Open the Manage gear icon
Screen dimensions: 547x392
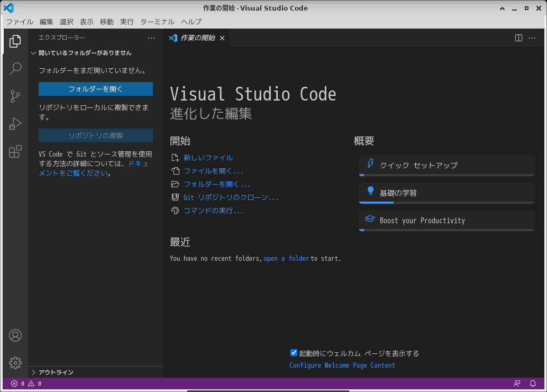point(15,363)
